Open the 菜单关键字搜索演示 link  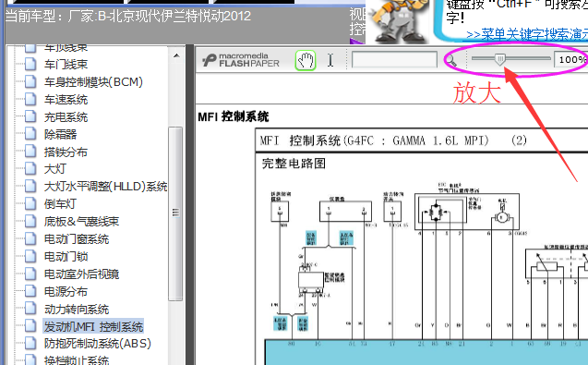click(527, 34)
